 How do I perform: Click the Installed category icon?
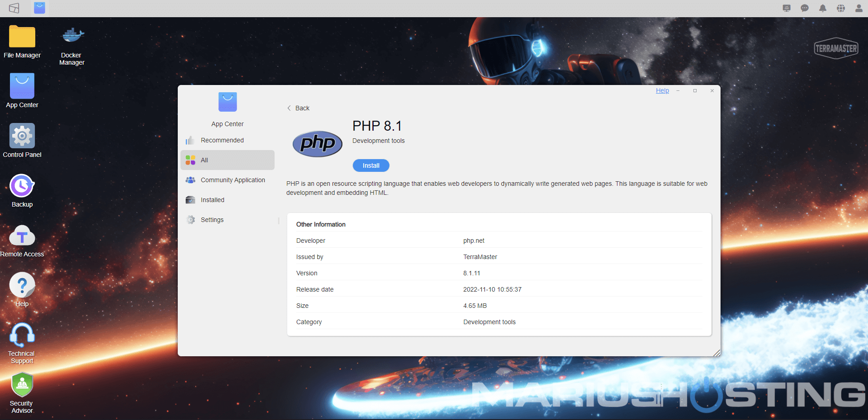[x=190, y=200]
